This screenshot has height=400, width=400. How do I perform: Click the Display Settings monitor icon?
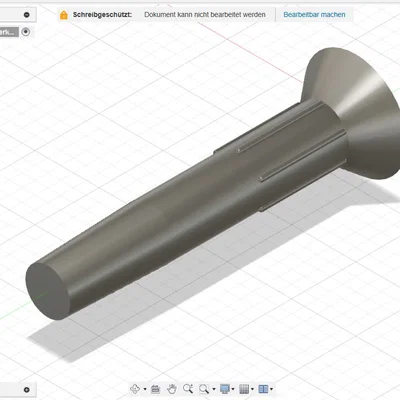click(x=225, y=389)
